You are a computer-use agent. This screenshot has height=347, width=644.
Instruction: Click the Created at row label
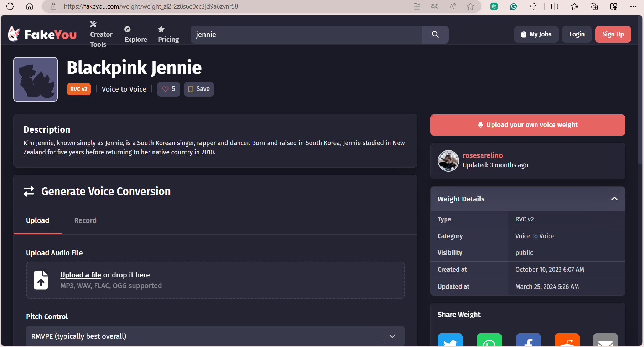point(452,270)
